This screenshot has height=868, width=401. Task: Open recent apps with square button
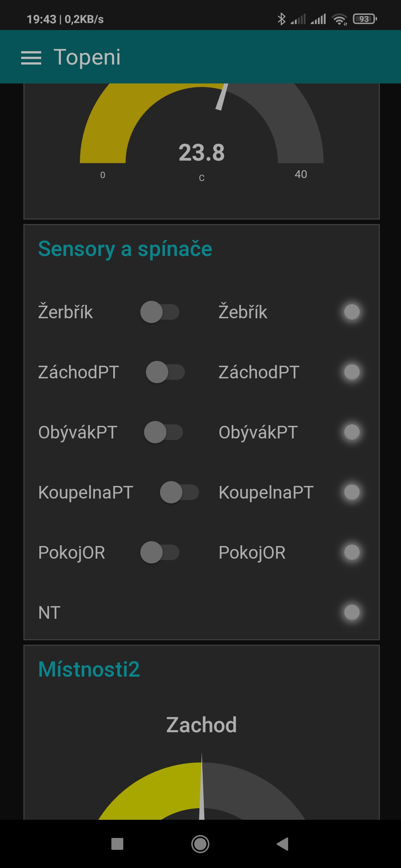pyautogui.click(x=117, y=844)
